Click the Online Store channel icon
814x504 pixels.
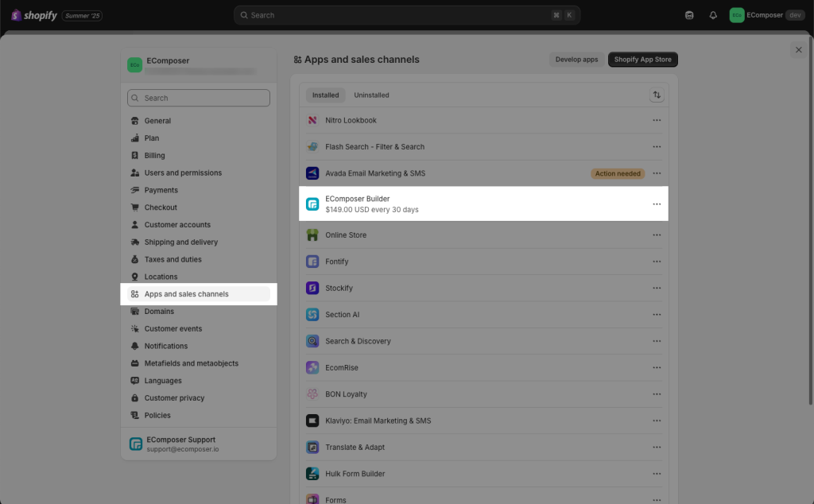click(312, 235)
